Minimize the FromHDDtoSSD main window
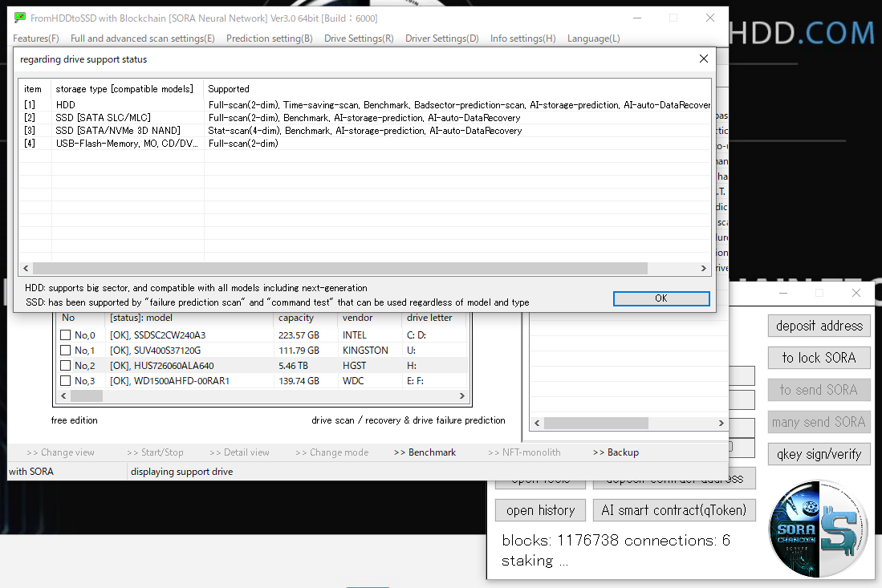 click(x=637, y=18)
